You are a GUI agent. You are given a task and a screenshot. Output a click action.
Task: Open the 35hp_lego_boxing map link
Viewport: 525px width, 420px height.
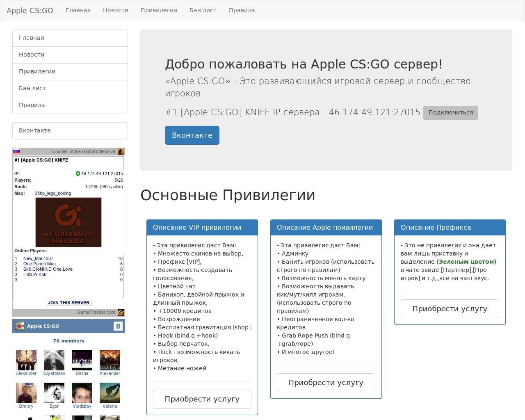pos(53,193)
